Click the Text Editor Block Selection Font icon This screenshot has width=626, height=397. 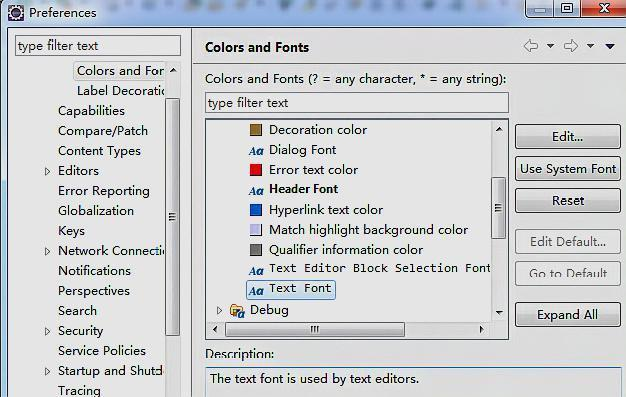256,270
